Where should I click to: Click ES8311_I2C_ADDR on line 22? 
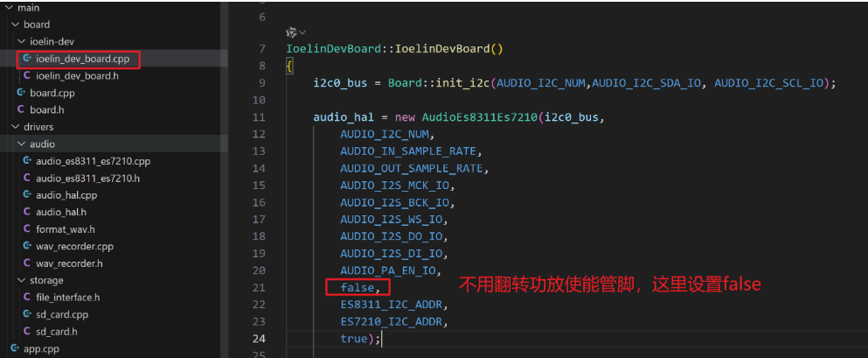click(392, 305)
